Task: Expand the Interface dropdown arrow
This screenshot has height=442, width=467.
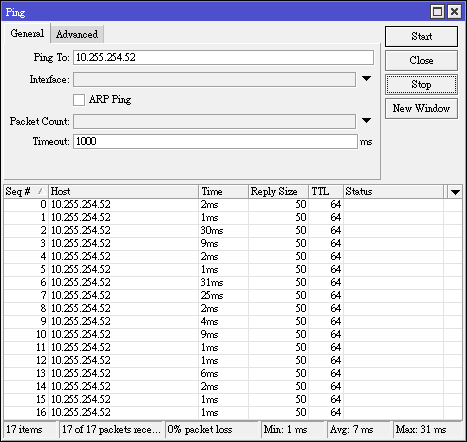Action: click(366, 79)
